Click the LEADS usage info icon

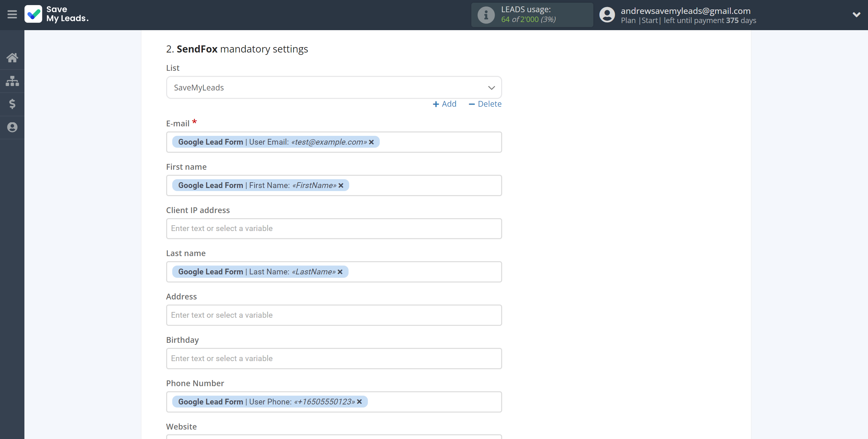(486, 15)
